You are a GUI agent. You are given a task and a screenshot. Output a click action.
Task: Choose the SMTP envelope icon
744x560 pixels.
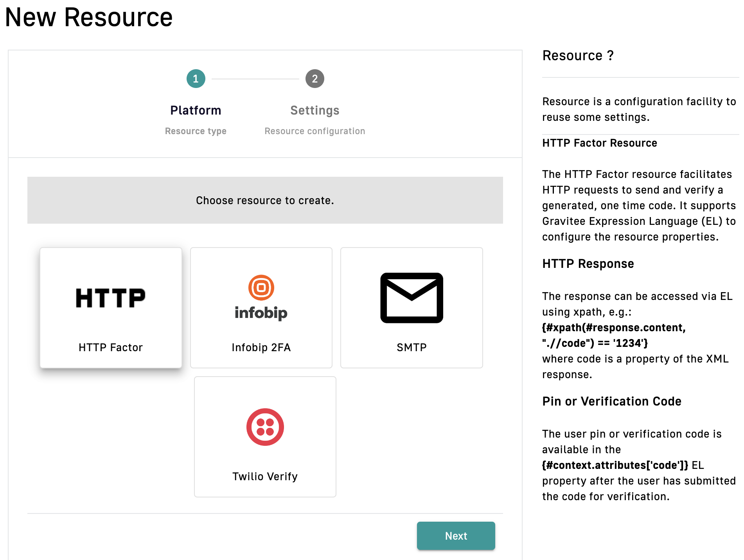point(412,298)
